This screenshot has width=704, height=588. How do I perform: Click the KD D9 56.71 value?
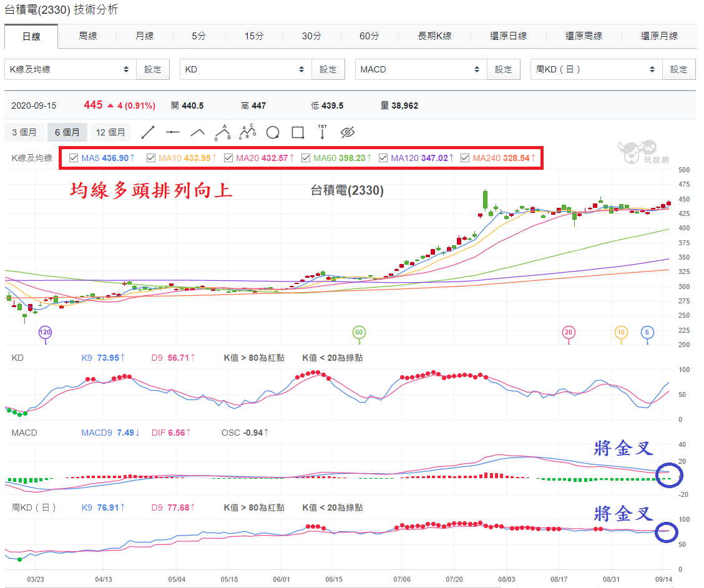(x=174, y=358)
